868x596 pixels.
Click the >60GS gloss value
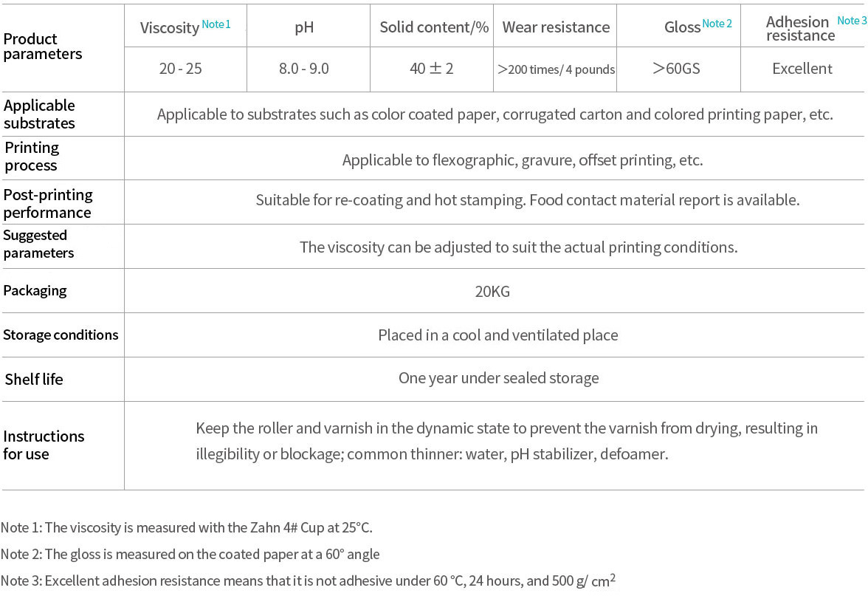[676, 69]
